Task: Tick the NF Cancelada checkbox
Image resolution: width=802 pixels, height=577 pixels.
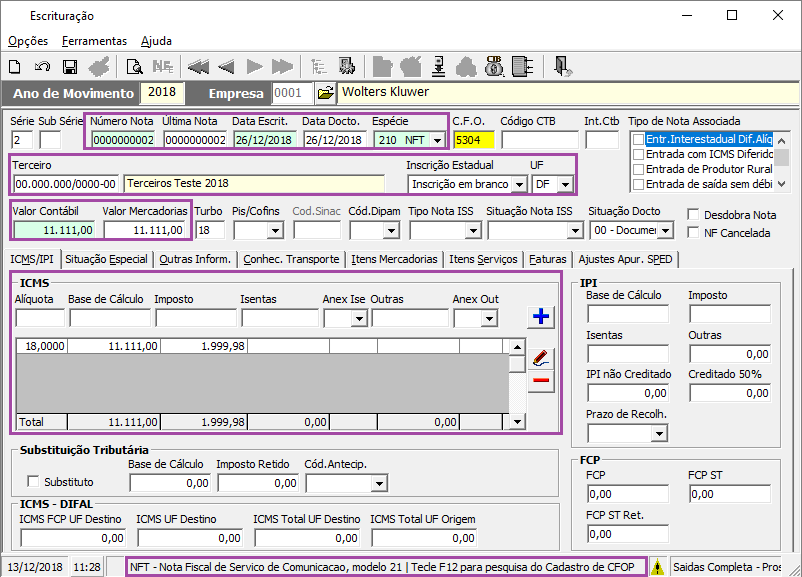Action: tap(693, 232)
